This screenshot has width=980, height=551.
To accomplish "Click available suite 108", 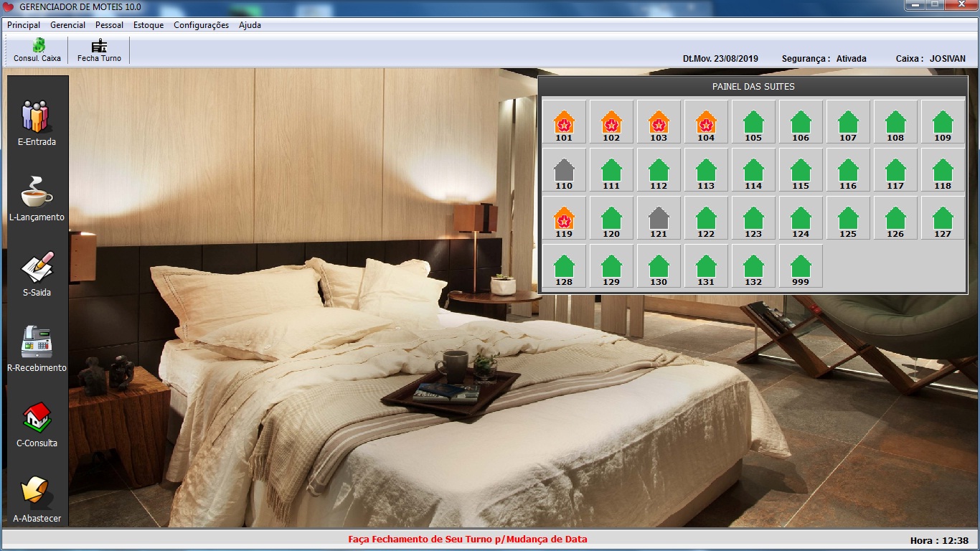I will click(x=895, y=122).
